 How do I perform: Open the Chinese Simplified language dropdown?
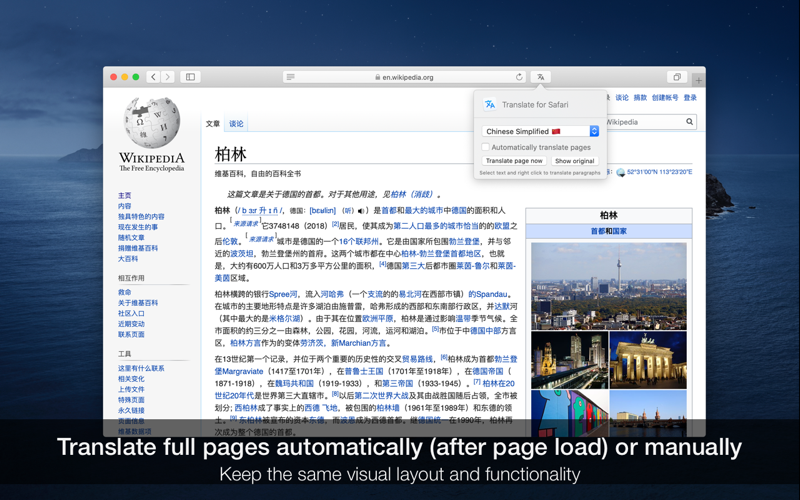coord(540,131)
